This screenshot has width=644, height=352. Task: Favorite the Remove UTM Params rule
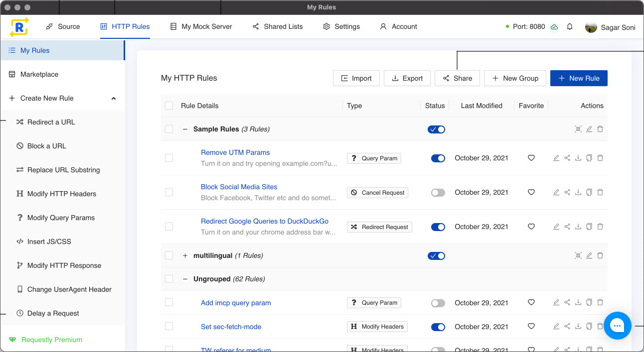coord(531,158)
